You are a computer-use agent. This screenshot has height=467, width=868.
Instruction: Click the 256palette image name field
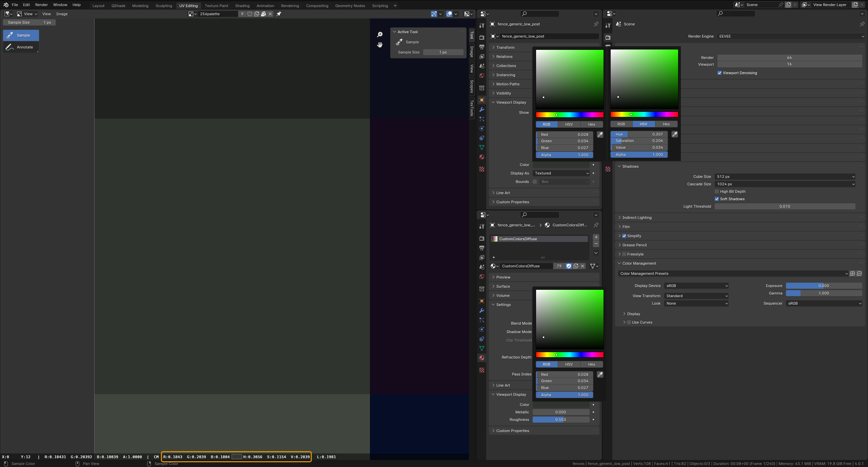pos(218,14)
